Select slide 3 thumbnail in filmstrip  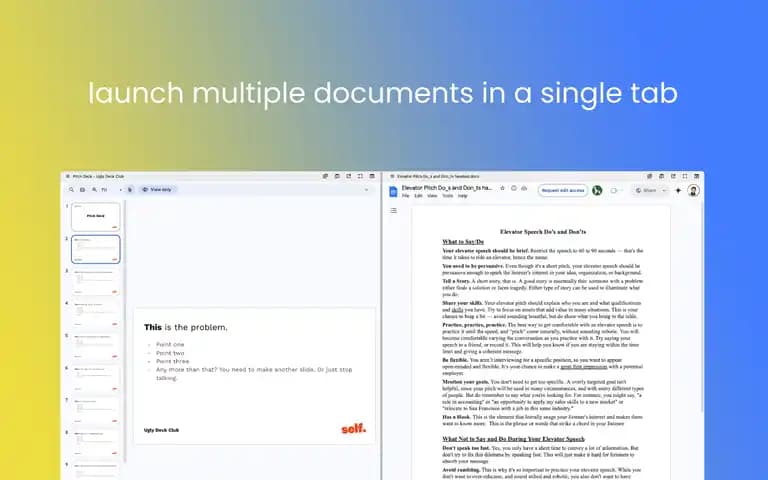(96, 281)
